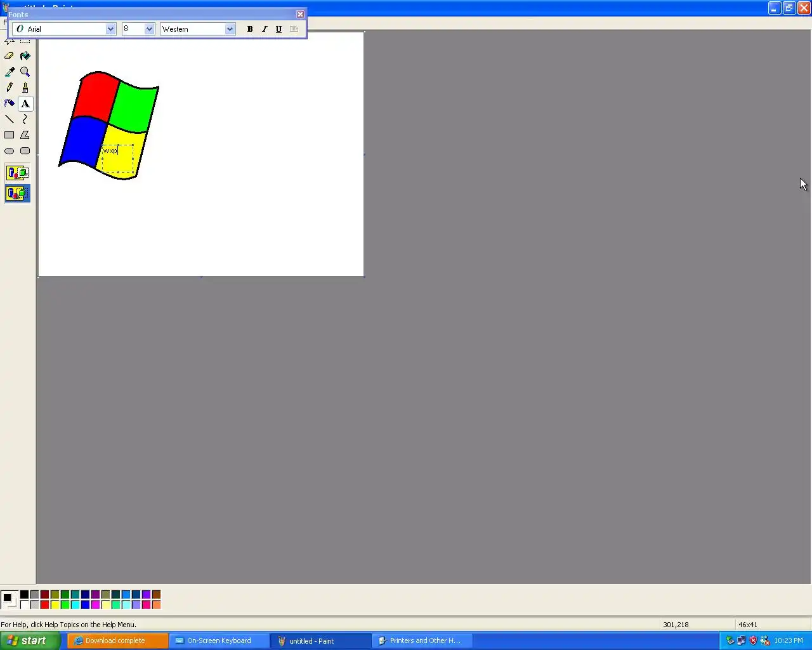Choose the transparent background drawing option
The image size is (812, 650).
point(18,193)
